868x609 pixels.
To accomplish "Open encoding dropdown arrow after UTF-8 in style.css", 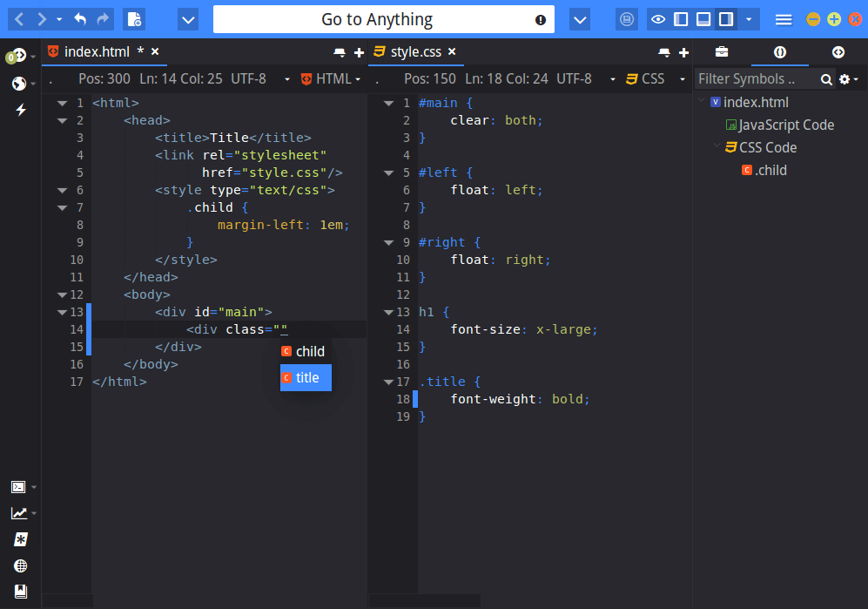I will (x=613, y=79).
